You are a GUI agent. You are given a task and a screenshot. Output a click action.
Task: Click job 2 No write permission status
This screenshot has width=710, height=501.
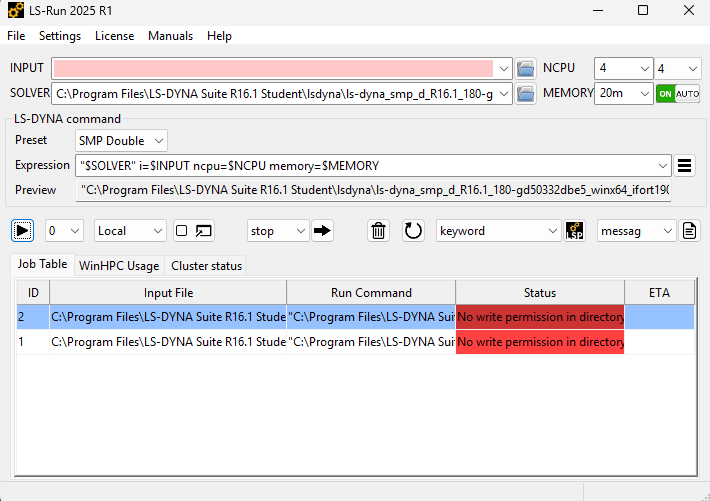(x=540, y=317)
